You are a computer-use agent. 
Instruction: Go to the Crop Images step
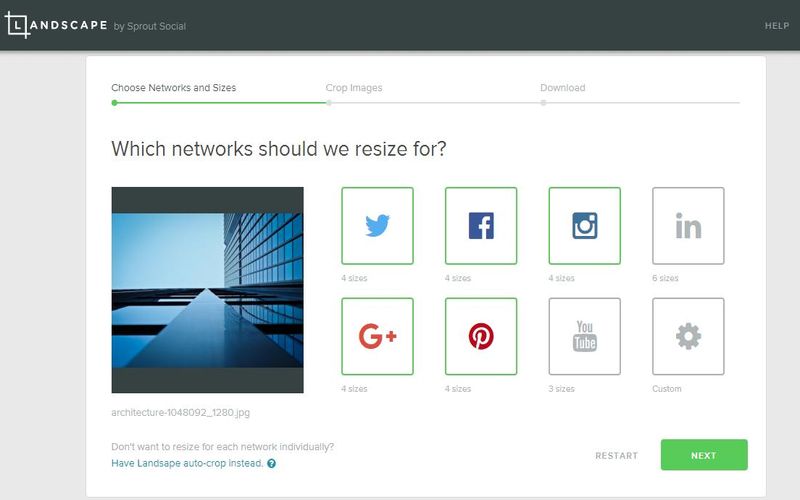click(354, 88)
